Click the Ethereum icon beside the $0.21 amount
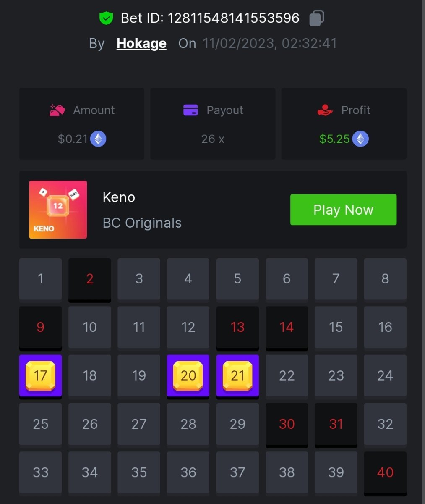Viewport: 425px width, 504px height. point(98,139)
